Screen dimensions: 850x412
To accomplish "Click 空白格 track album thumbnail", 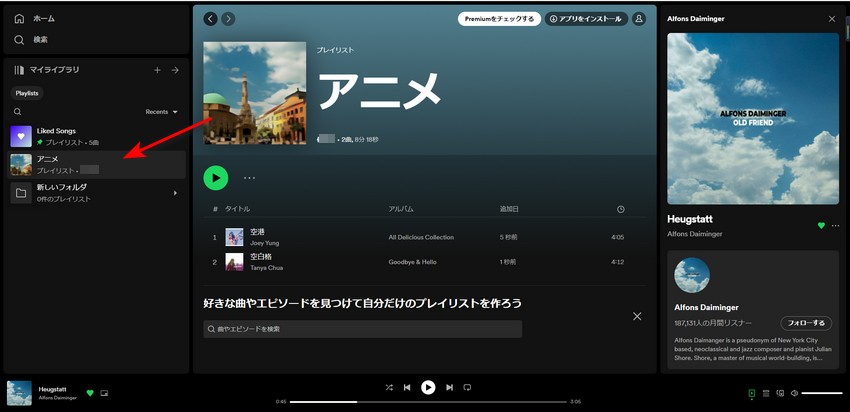I will pyautogui.click(x=234, y=262).
